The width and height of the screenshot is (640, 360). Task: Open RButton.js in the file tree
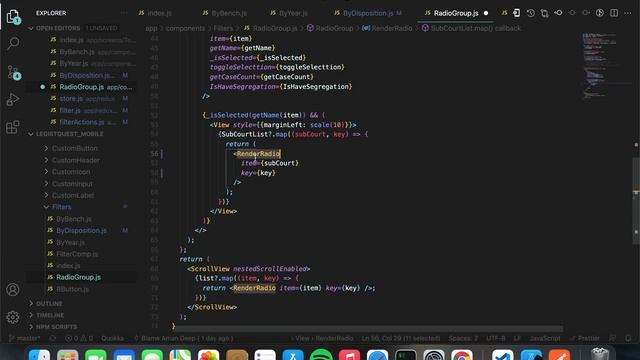72,289
